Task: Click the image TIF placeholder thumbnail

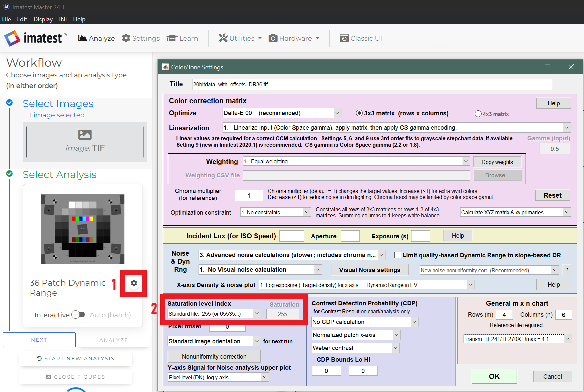Action: (x=85, y=142)
